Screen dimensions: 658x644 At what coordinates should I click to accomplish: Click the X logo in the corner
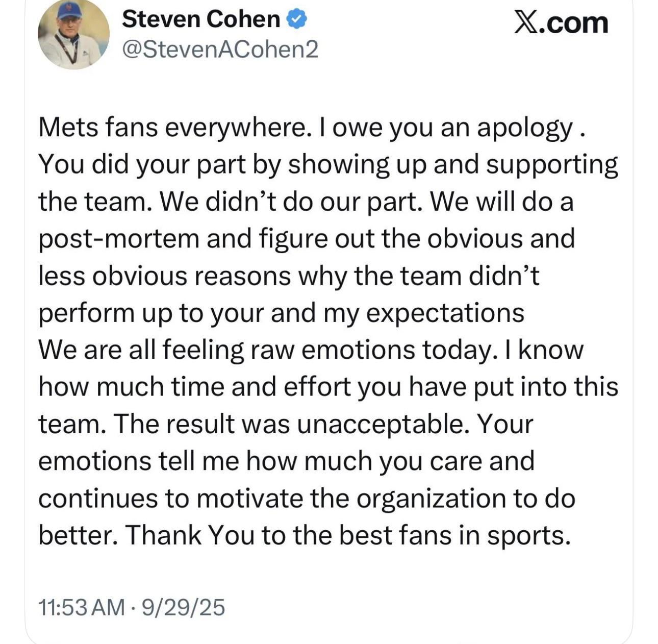tap(527, 23)
